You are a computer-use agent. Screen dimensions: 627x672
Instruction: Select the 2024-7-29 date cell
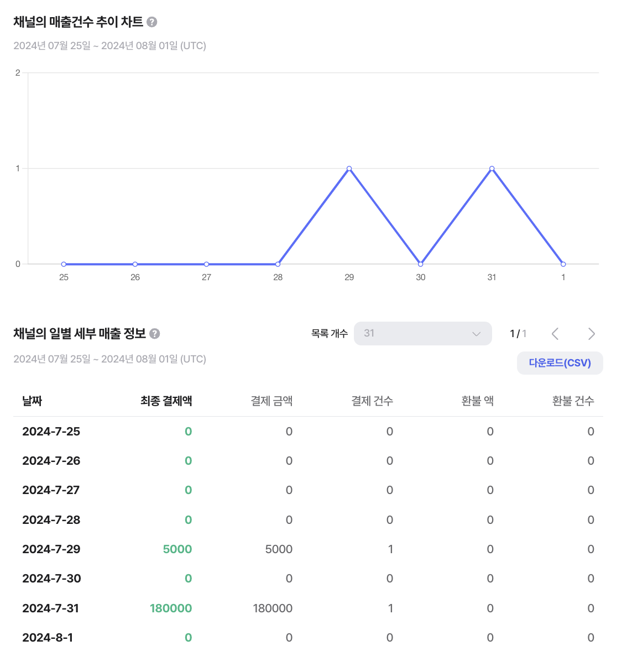(51, 549)
